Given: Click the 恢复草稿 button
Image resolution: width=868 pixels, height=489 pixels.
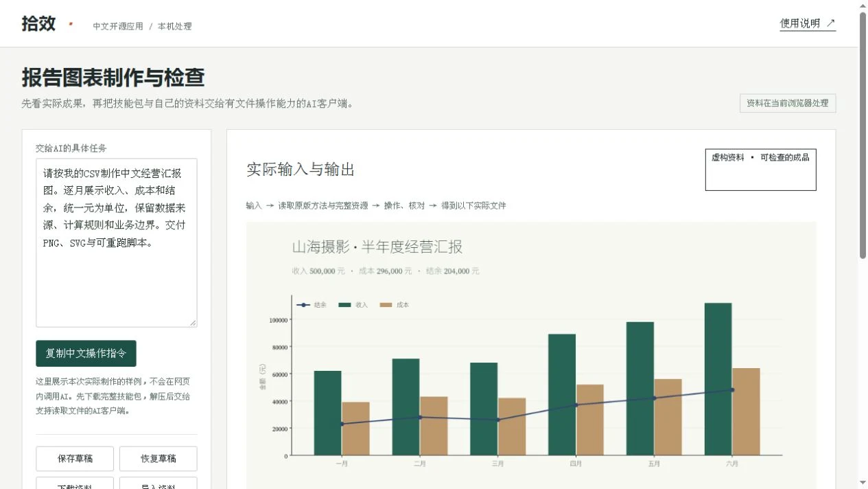Looking at the screenshot, I should pyautogui.click(x=159, y=459).
